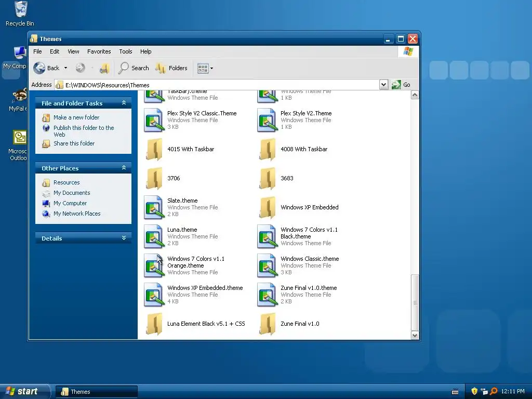532x399 pixels.
Task: Click Publish this folder to the Web
Action: (x=84, y=131)
